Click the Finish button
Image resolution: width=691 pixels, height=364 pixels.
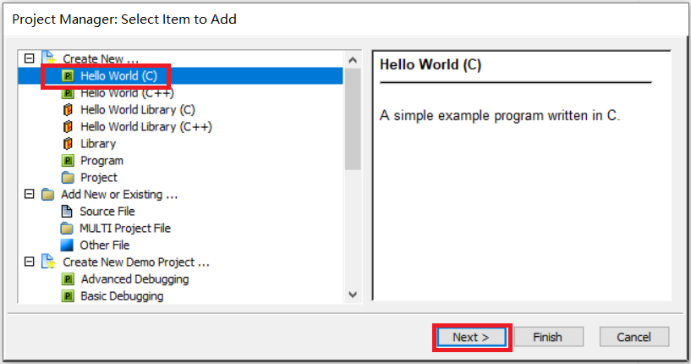point(548,337)
